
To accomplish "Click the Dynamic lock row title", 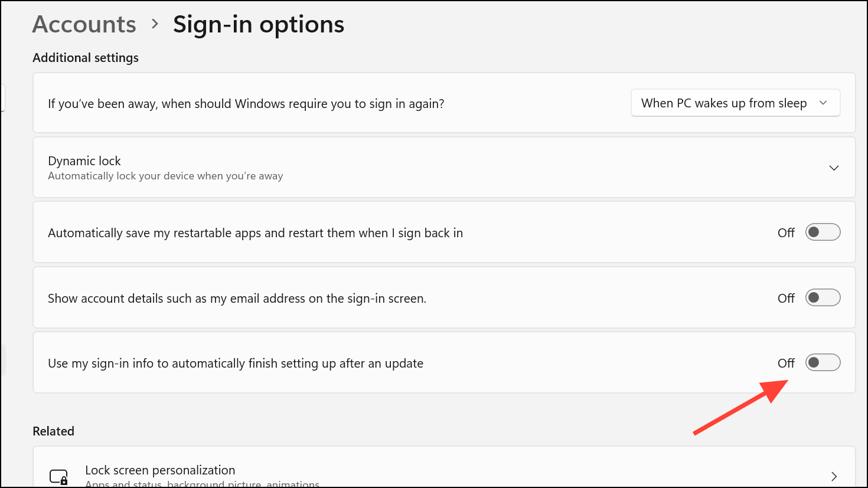I will pyautogui.click(x=84, y=161).
